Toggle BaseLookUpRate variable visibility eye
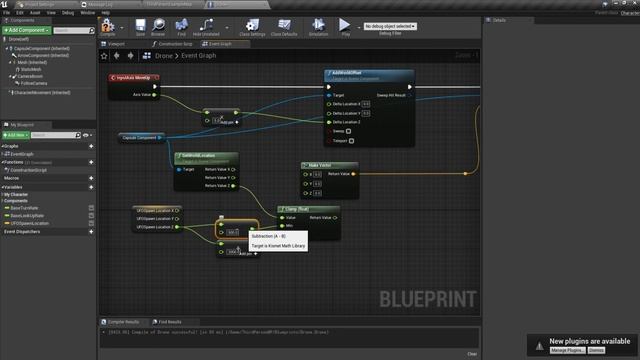Viewport: 640px width, 360px height. pos(91,216)
